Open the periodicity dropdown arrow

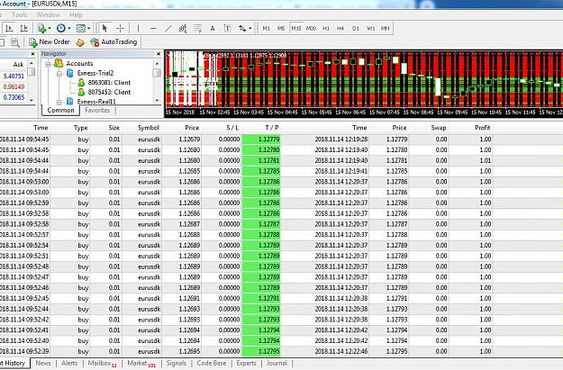(x=69, y=28)
